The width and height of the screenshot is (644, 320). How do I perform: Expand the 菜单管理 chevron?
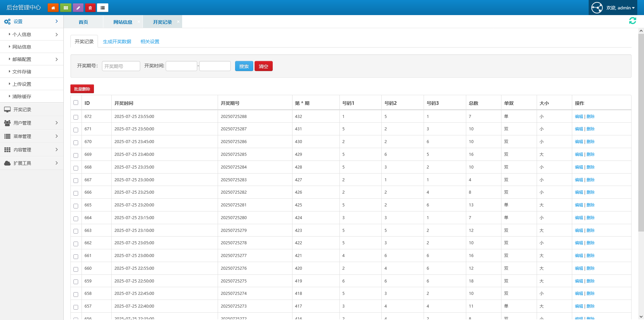[x=57, y=136]
